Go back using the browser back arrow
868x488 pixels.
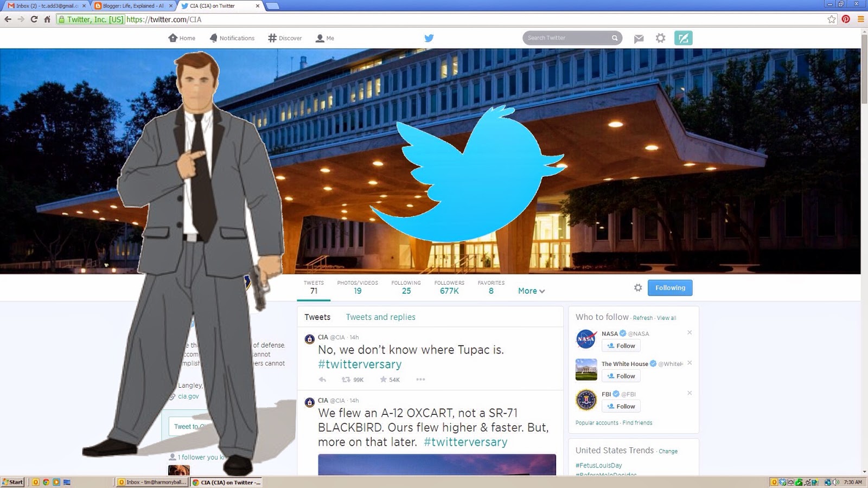point(8,19)
